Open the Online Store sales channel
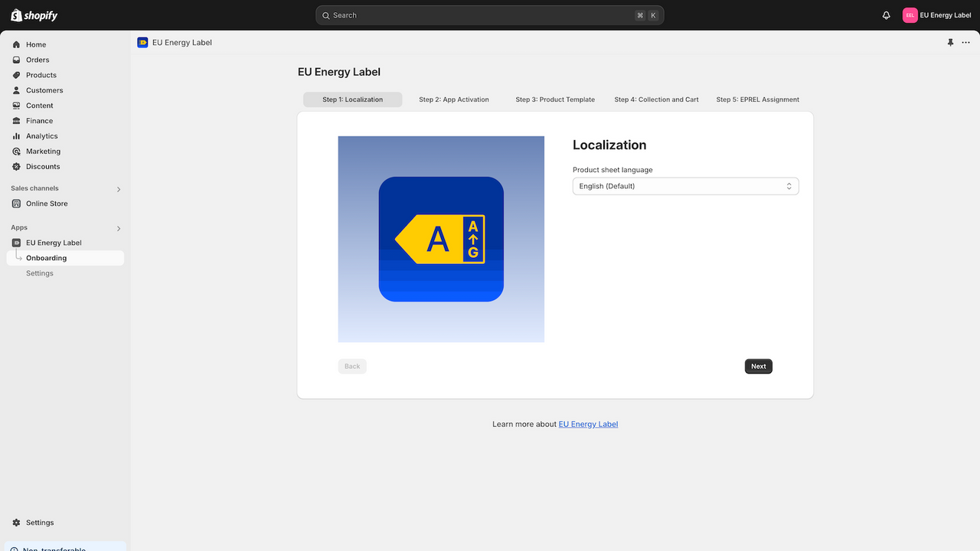Image resolution: width=980 pixels, height=551 pixels. point(47,204)
